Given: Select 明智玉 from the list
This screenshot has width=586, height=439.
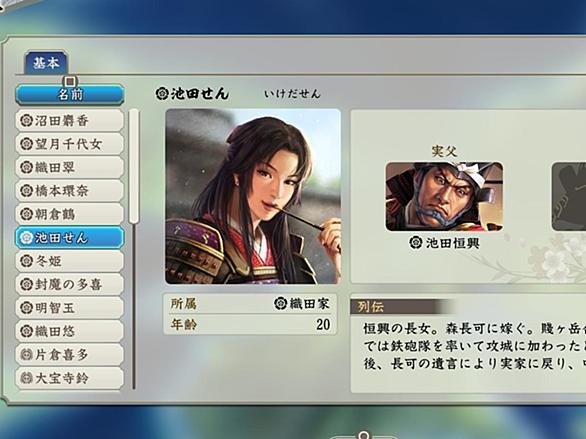Looking at the screenshot, I should 70,308.
